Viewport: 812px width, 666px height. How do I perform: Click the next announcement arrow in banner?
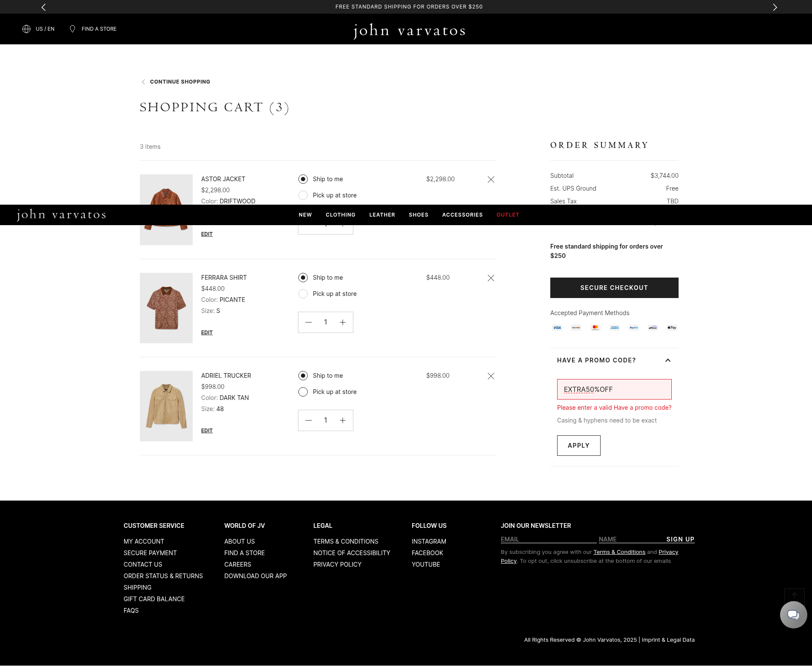click(x=775, y=7)
